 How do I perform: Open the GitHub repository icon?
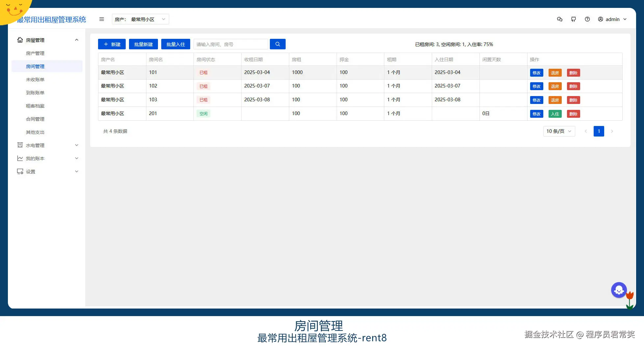coord(574,19)
